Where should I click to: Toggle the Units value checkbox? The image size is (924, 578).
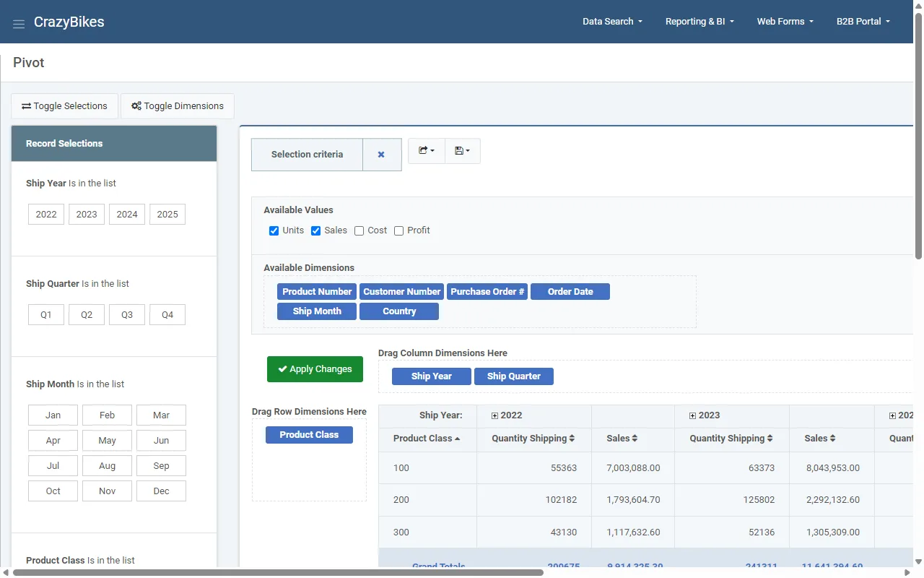(274, 230)
